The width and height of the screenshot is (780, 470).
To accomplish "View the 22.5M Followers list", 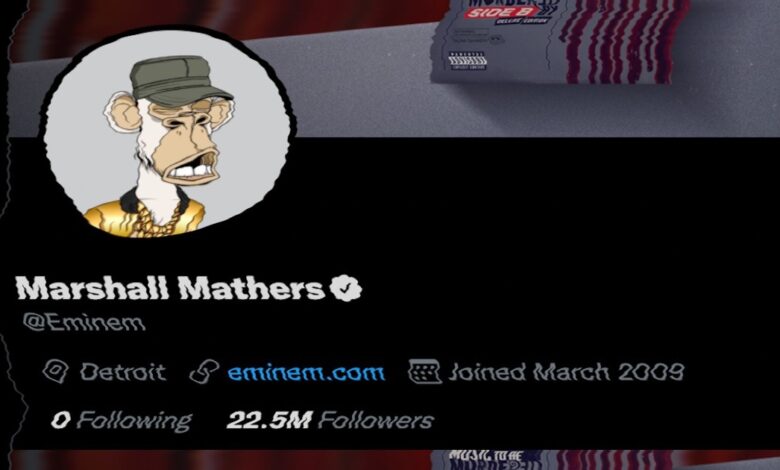I will point(330,420).
